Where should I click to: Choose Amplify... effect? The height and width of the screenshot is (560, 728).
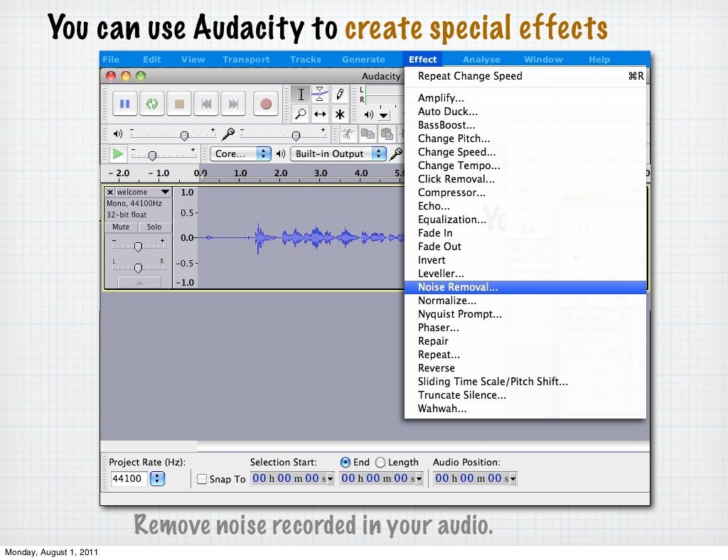pyautogui.click(x=525, y=98)
